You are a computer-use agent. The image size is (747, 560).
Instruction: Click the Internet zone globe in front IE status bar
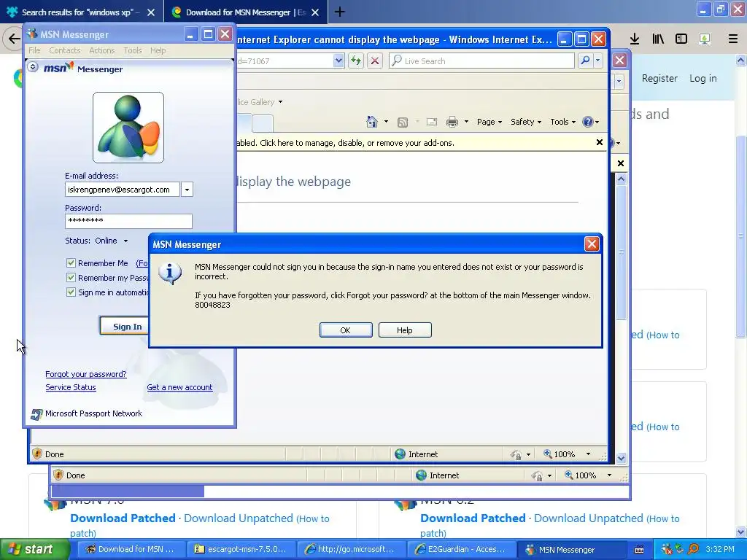(400, 454)
